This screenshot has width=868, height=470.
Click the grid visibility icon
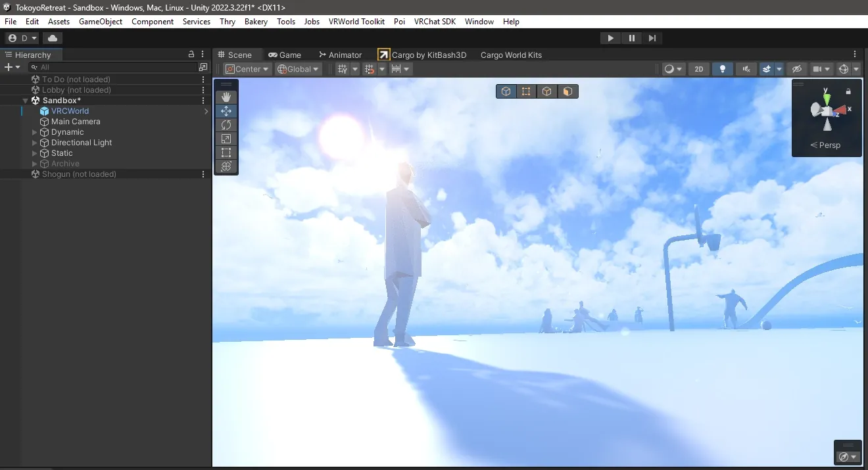click(343, 69)
